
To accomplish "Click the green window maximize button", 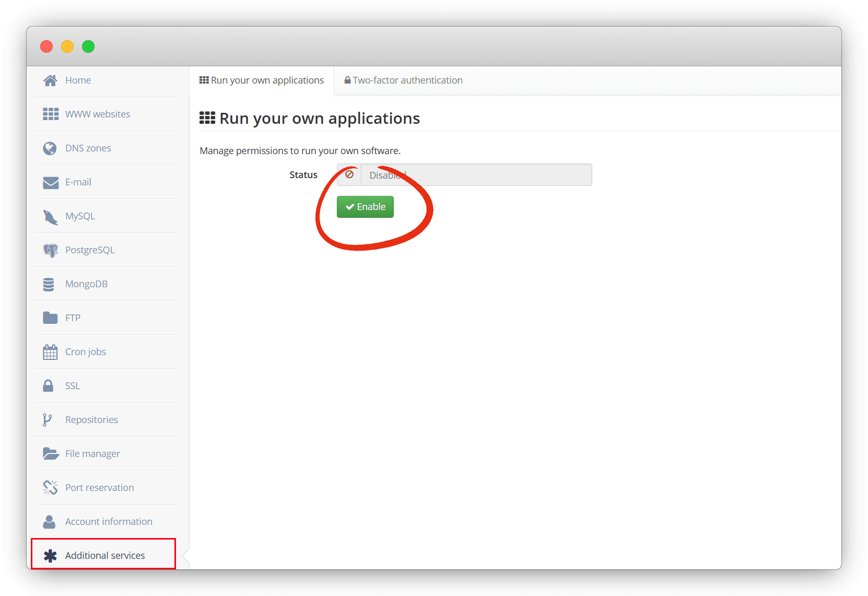I will pyautogui.click(x=88, y=46).
